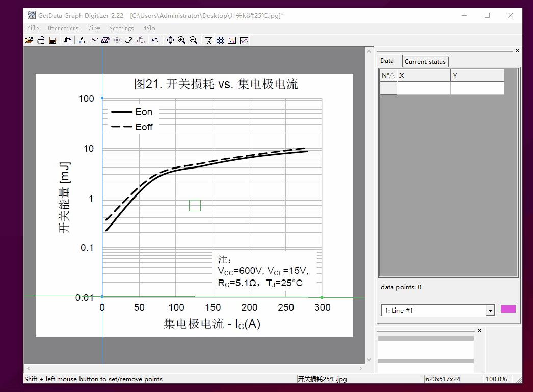Click the Fit to window move icon
The width and height of the screenshot is (533, 392).
(170, 40)
